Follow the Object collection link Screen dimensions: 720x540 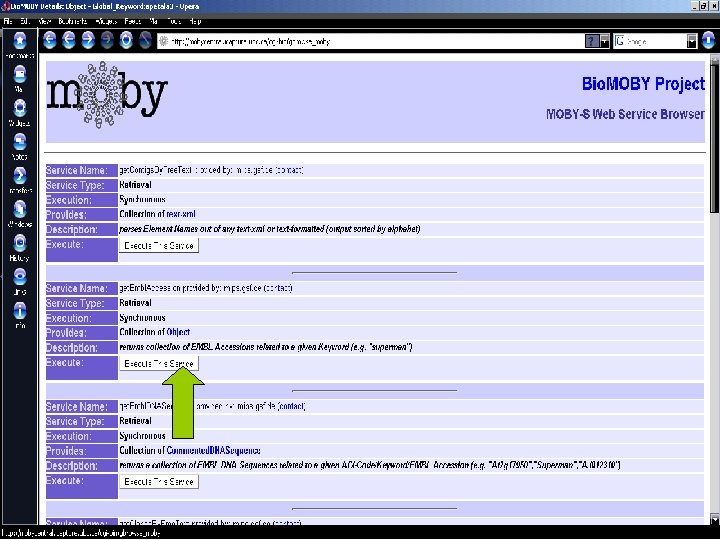178,332
